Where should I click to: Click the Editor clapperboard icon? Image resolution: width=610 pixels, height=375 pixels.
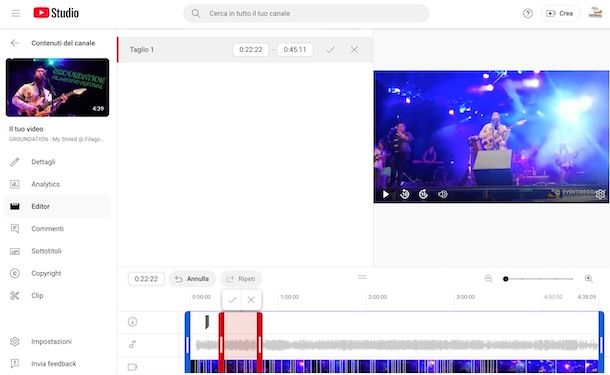click(x=15, y=206)
